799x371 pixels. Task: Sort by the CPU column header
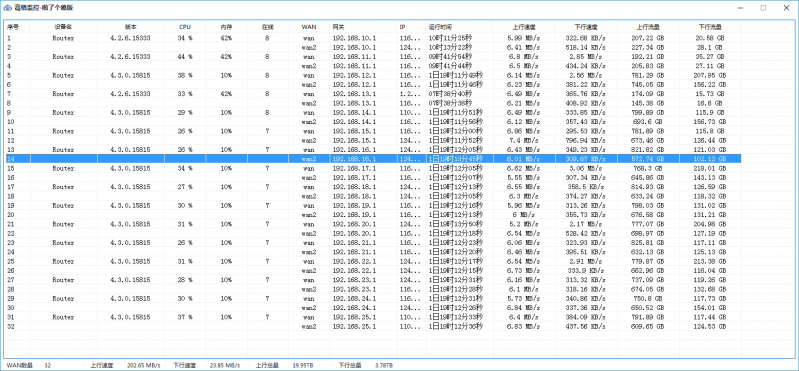[x=185, y=27]
